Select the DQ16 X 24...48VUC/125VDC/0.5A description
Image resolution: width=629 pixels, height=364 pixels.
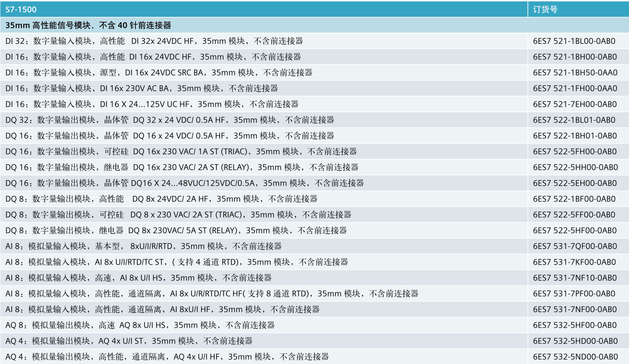pos(185,183)
